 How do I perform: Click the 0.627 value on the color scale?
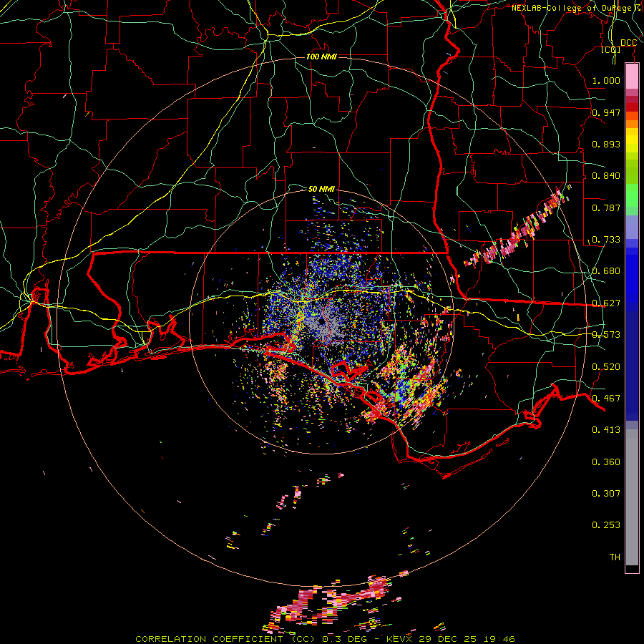click(606, 303)
